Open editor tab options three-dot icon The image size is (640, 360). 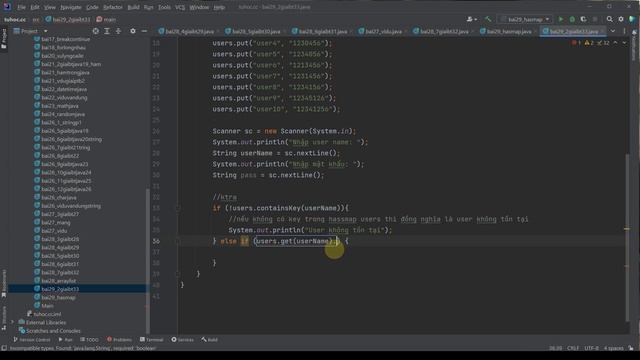click(624, 31)
